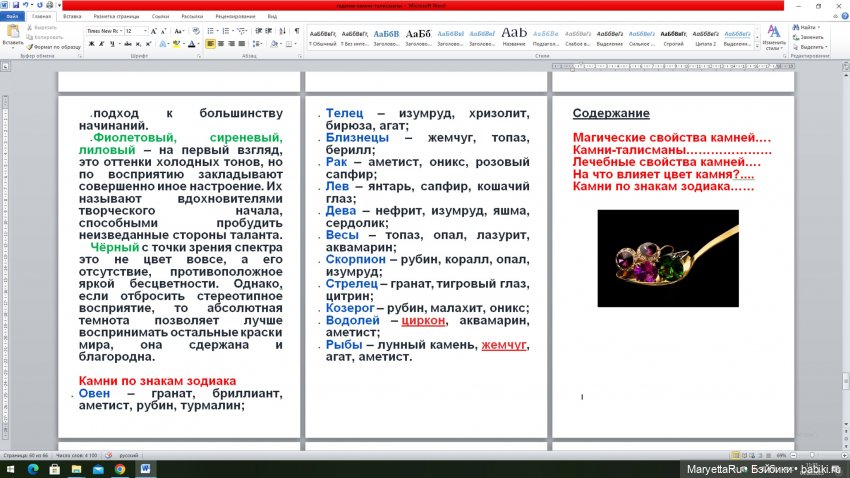Click the Paste (Вставить) clipboard icon
850x478 pixels.
12,32
